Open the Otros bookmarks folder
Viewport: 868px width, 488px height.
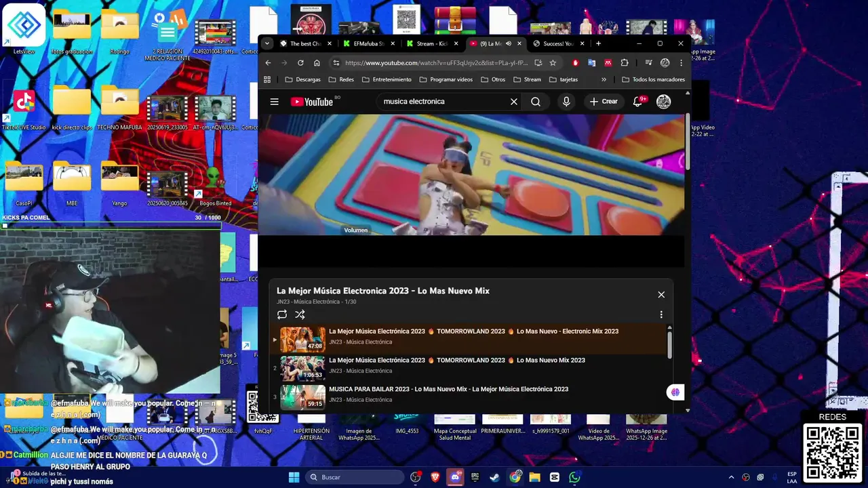point(493,79)
